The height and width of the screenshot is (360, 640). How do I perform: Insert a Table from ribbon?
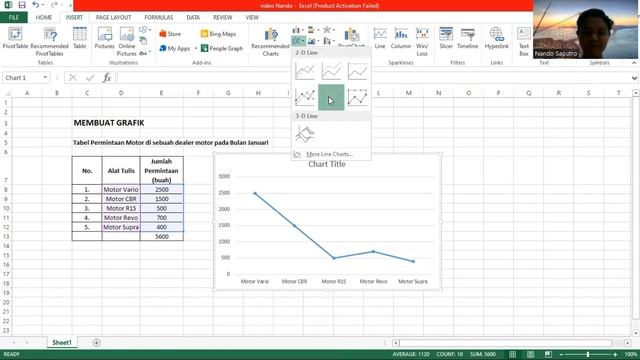point(80,38)
